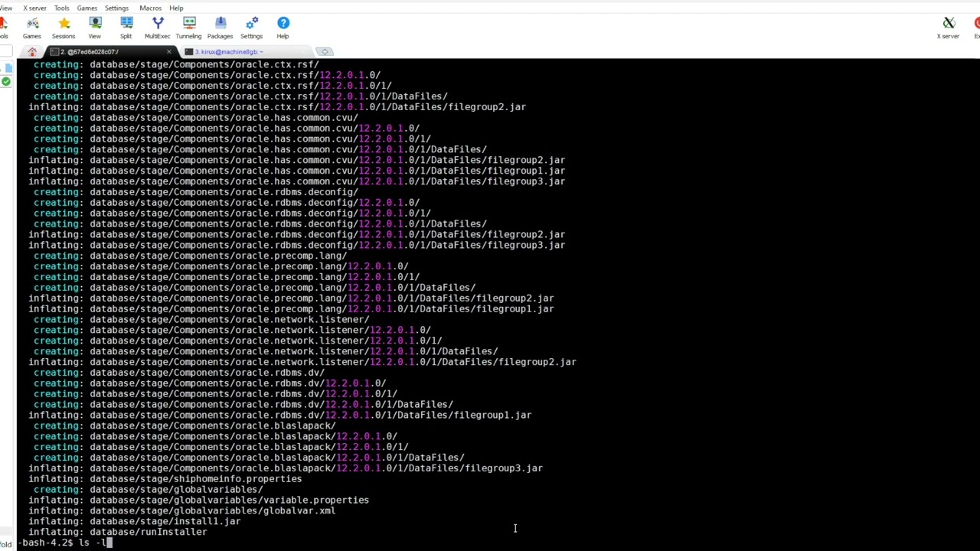Click the 'database/runInstaller' line

118,532
